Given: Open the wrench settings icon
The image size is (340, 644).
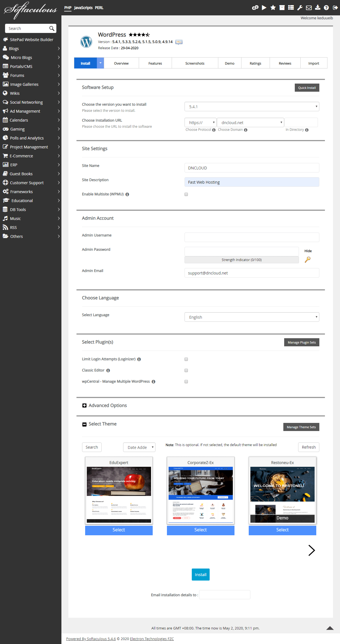Looking at the screenshot, I should click(x=300, y=8).
